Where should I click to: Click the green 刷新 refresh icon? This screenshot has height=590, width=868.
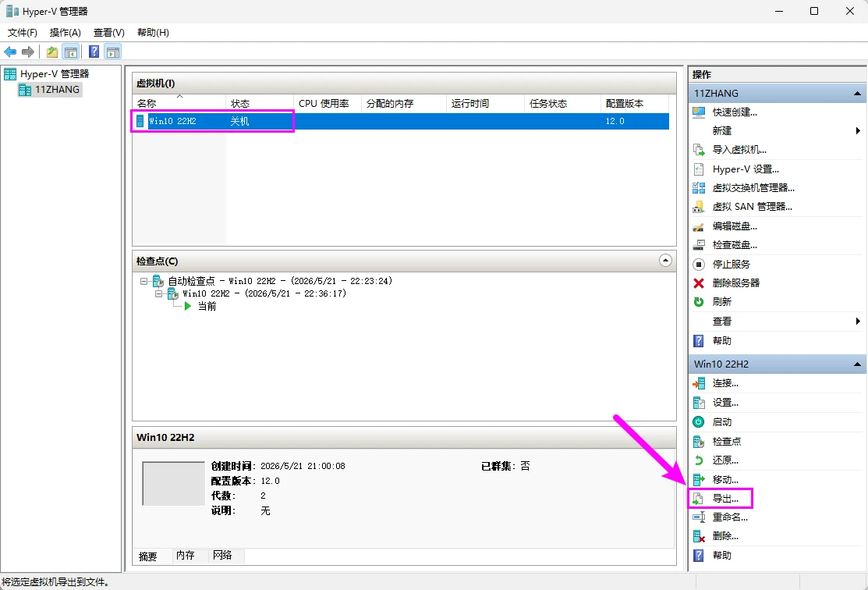point(699,302)
